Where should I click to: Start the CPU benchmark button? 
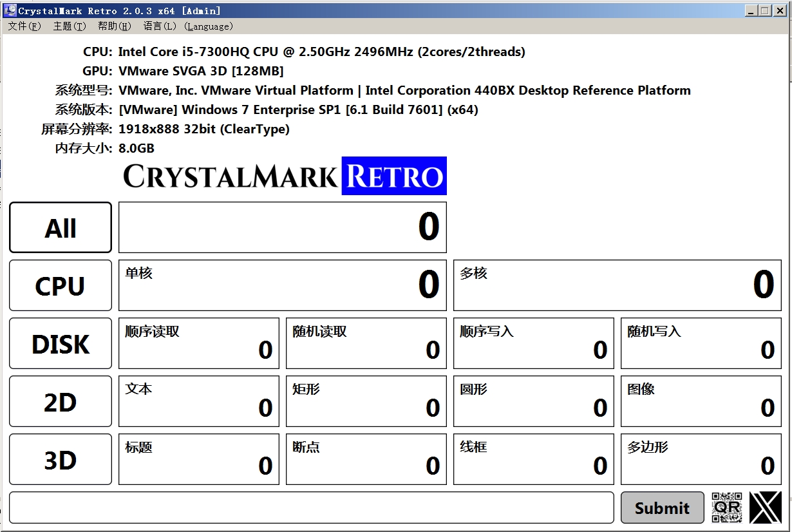61,285
